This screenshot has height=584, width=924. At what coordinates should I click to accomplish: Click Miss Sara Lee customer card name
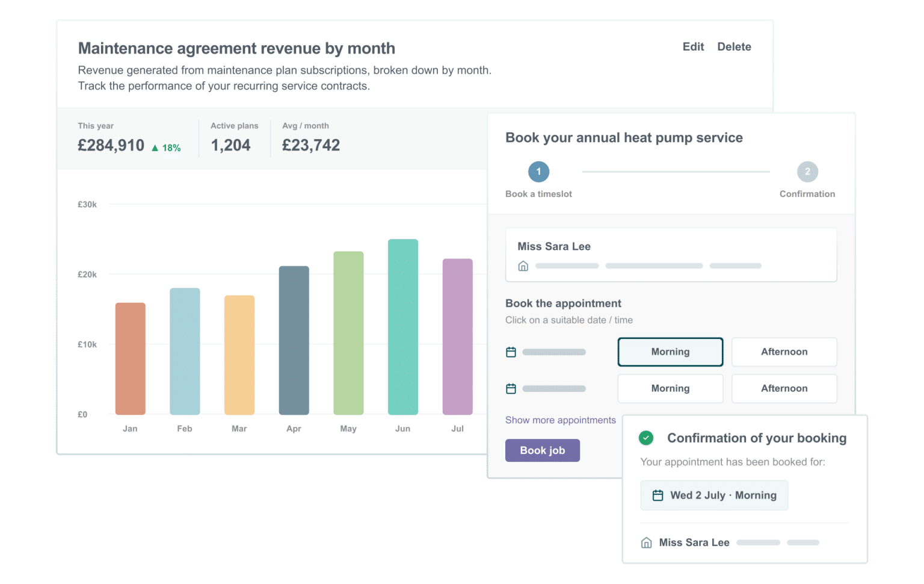click(554, 246)
